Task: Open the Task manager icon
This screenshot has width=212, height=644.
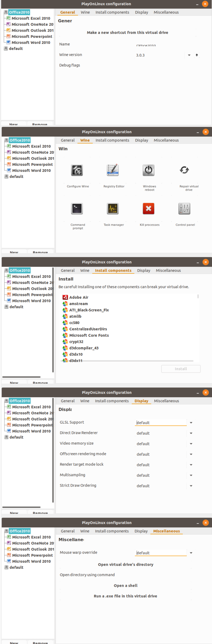Action: tap(113, 209)
